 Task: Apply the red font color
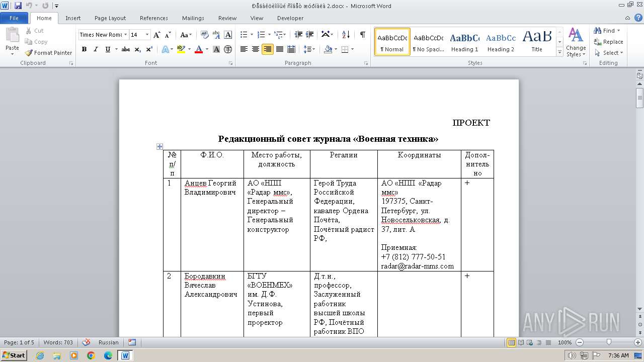point(199,49)
